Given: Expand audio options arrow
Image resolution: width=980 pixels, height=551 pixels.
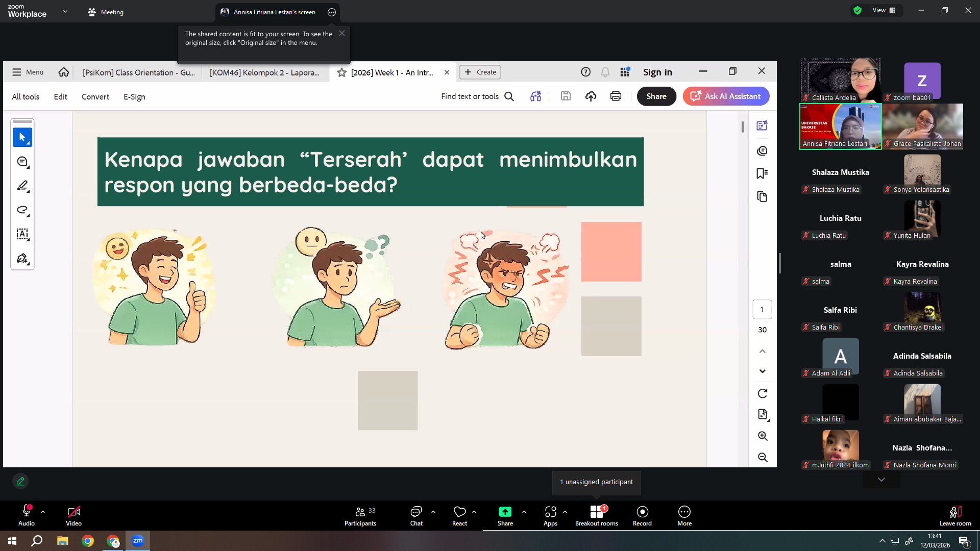Looking at the screenshot, I should 43,512.
